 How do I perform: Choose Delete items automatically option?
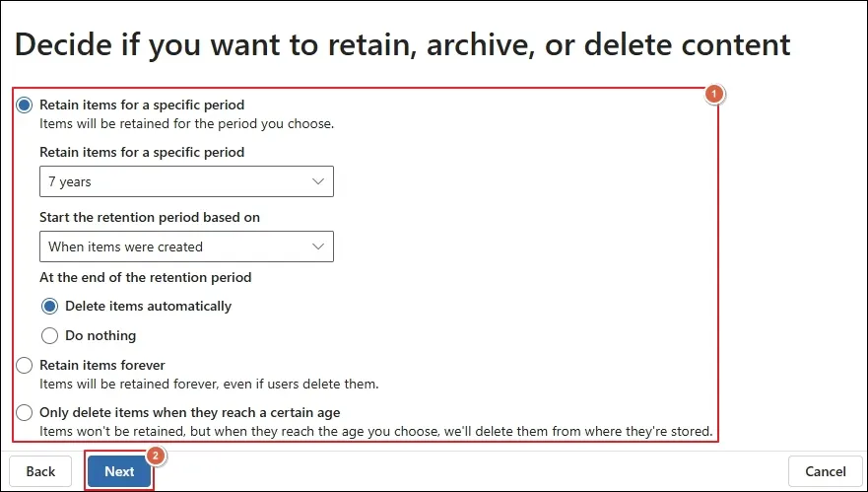(x=50, y=306)
